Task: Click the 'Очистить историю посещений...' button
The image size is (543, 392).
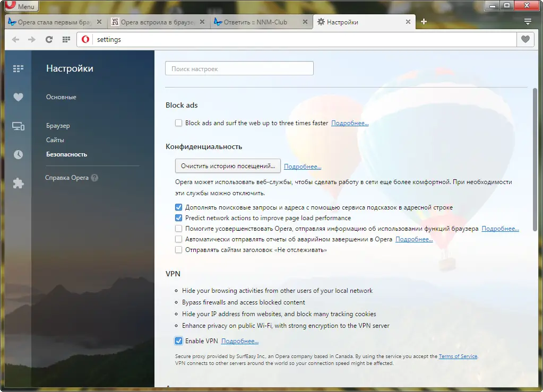Action: tap(228, 166)
